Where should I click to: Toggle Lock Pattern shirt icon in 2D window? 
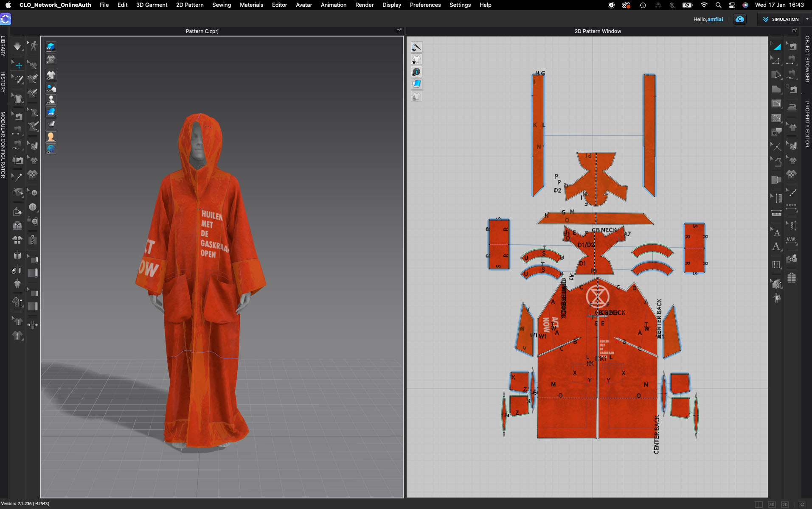(x=416, y=96)
